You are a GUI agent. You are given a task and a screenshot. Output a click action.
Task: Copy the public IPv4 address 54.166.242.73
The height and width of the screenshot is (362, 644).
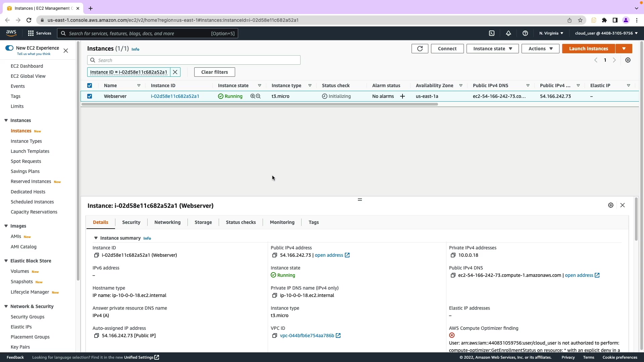[275, 255]
